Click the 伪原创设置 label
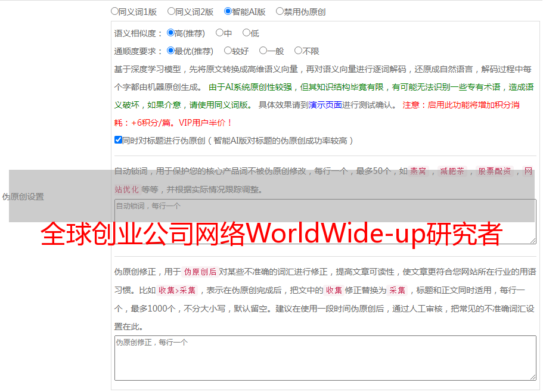The width and height of the screenshot is (543, 392). pyautogui.click(x=23, y=197)
